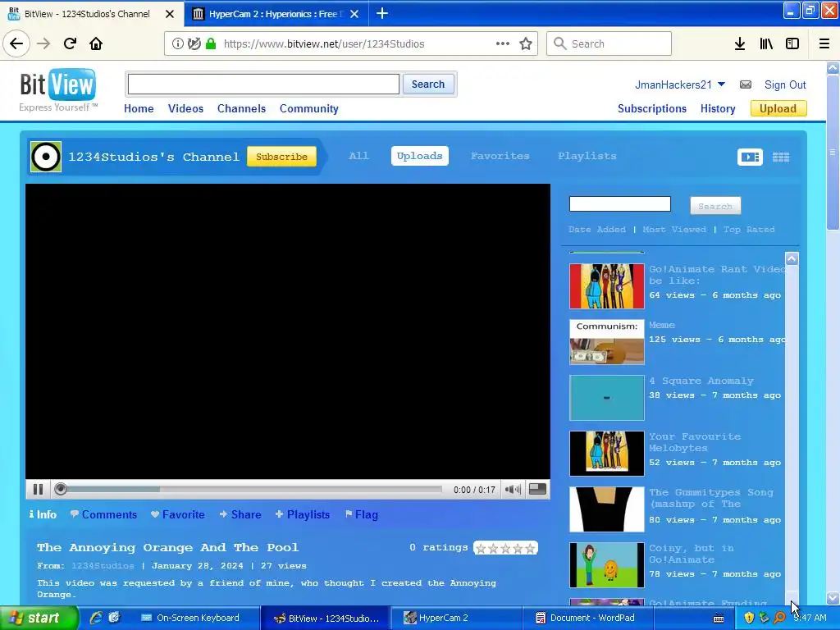Sort channel videos by Top Rated
840x630 pixels.
[749, 230]
